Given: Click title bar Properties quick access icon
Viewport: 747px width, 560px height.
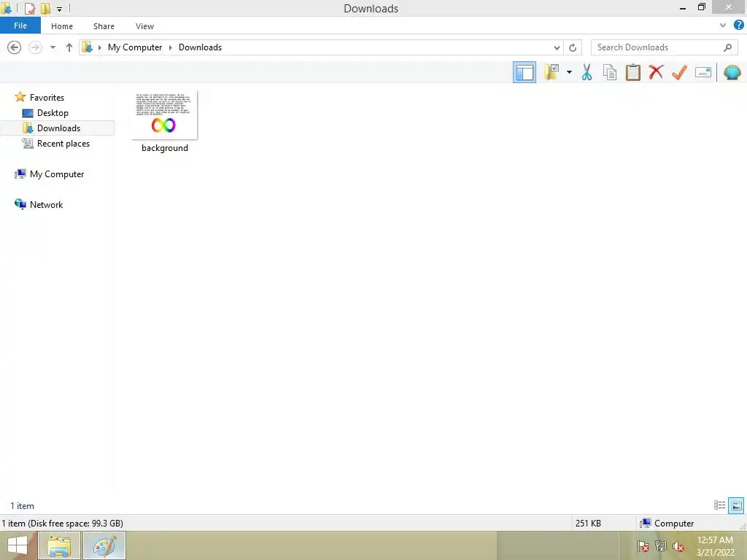Looking at the screenshot, I should [29, 8].
